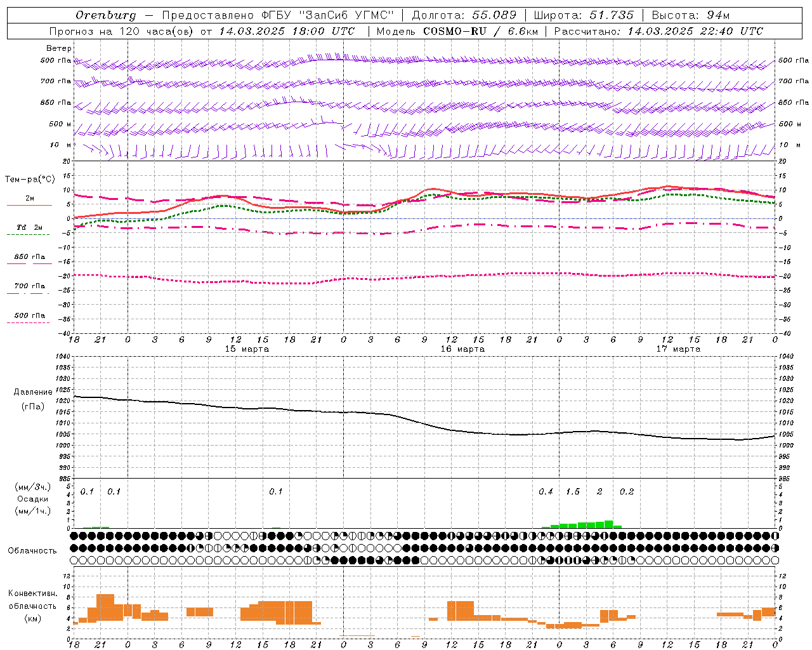Click the 'Td 2м' dew point legend label

30,227
